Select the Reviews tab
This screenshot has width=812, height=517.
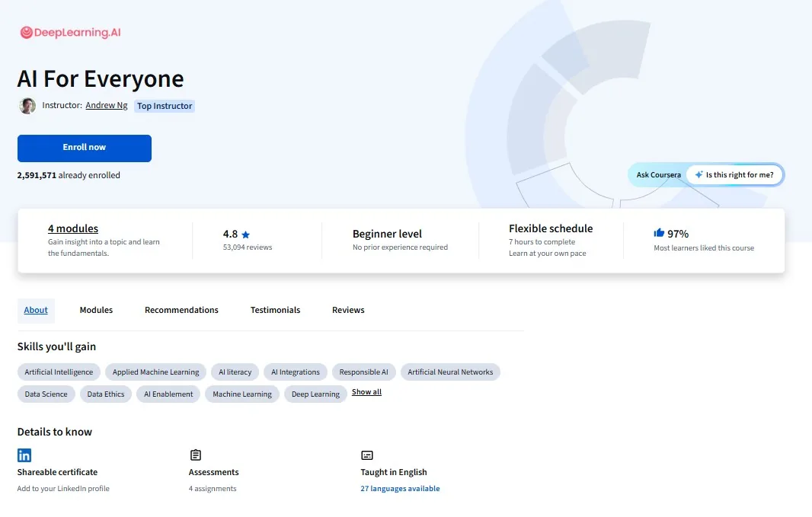(348, 310)
